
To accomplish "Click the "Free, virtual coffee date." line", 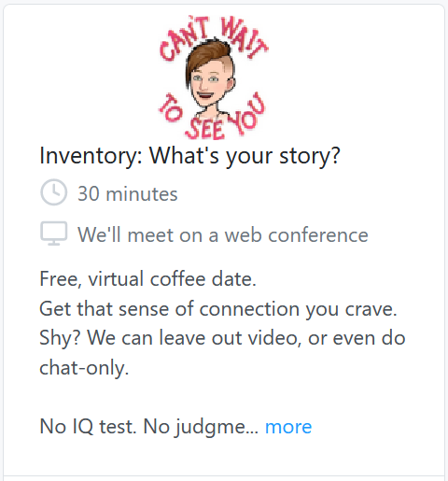I will (x=147, y=278).
